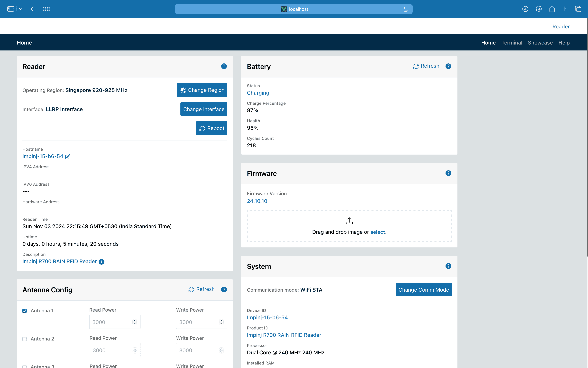Open the reader view icon in address bar
The width and height of the screenshot is (588, 368).
click(406, 9)
